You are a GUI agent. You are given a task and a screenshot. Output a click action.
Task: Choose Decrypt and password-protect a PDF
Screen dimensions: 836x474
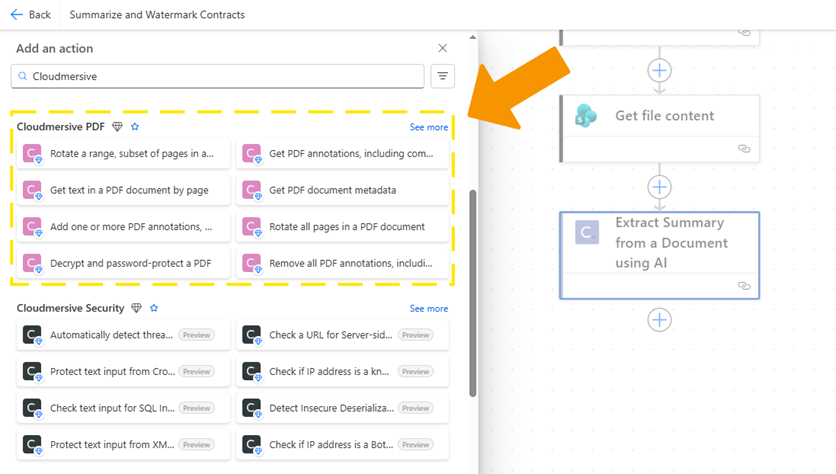[x=123, y=263]
